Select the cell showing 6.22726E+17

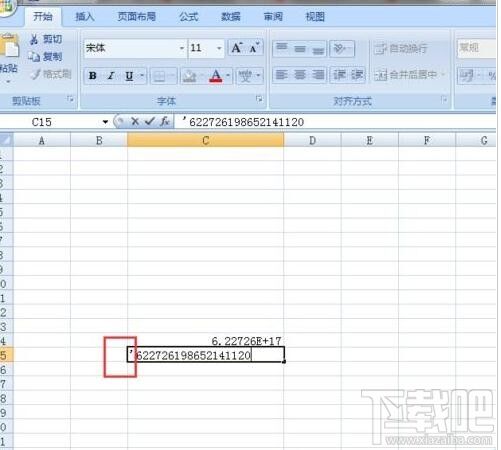[x=206, y=341]
